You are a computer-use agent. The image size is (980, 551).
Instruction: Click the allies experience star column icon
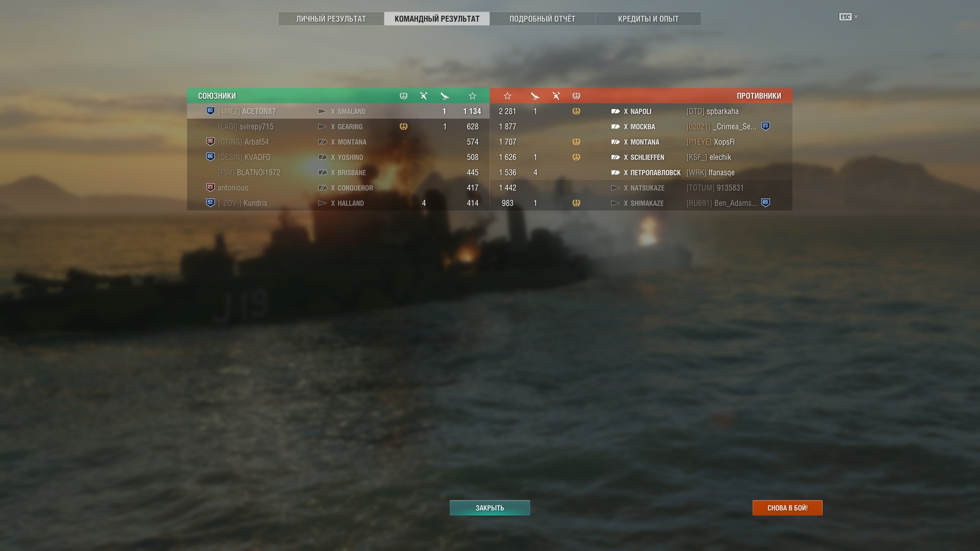(472, 96)
